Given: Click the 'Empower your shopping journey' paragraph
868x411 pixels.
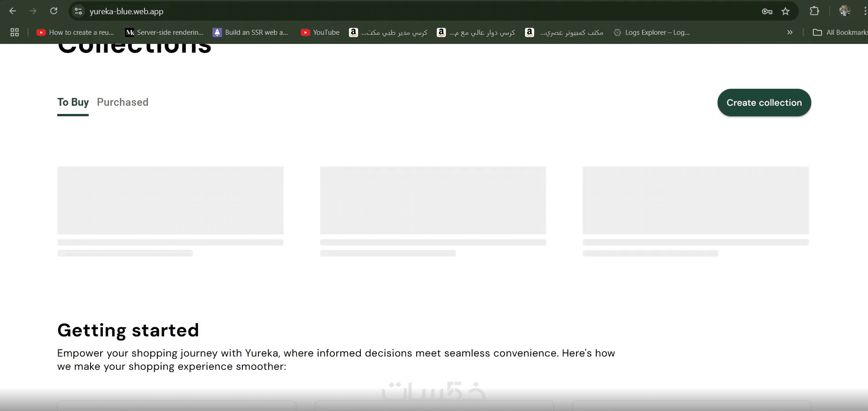Looking at the screenshot, I should (x=336, y=360).
